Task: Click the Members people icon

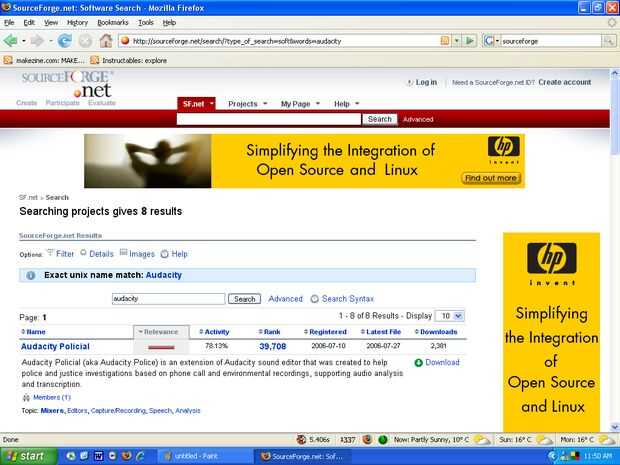Action: (26, 398)
